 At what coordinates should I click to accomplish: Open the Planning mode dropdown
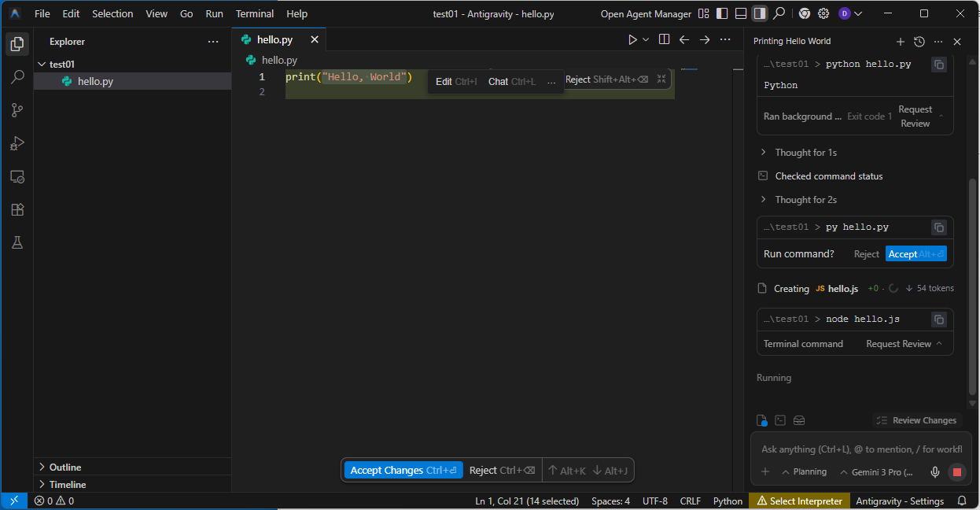click(x=804, y=472)
